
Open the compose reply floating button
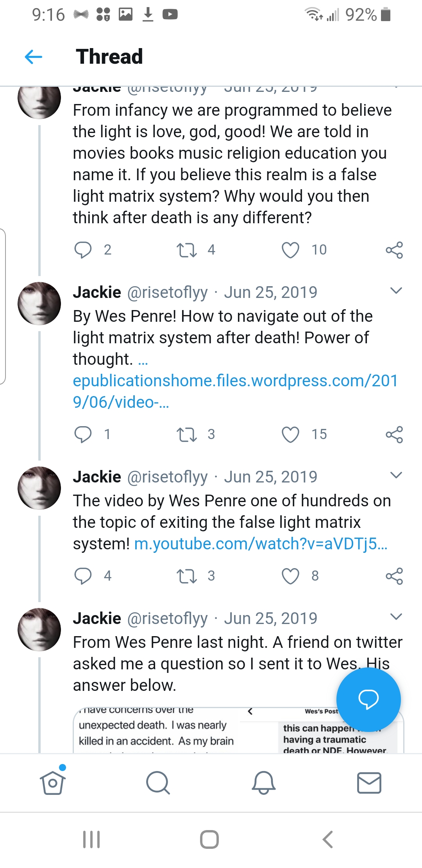tap(368, 699)
